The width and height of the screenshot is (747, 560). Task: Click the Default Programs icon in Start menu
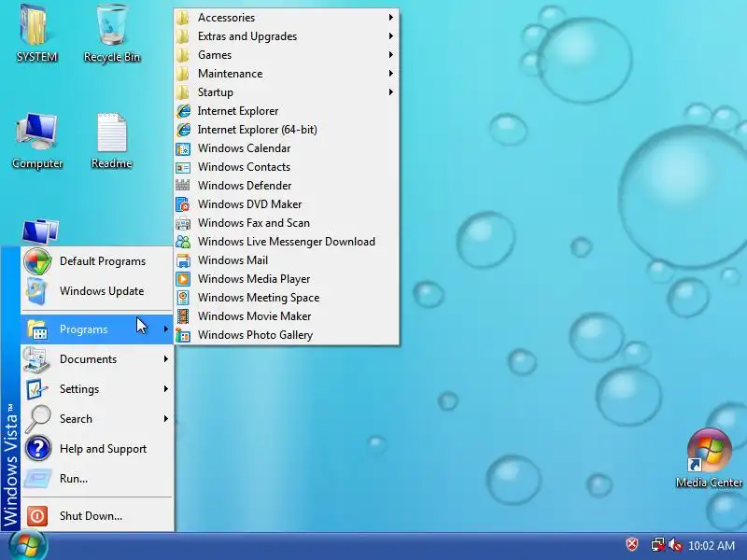click(x=37, y=261)
